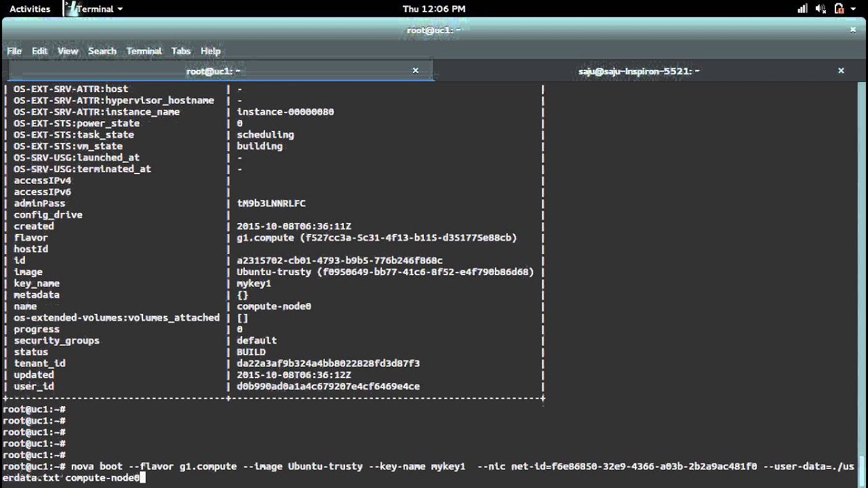Open the Edit menu
Image resolution: width=868 pixels, height=488 pixels.
tap(39, 51)
